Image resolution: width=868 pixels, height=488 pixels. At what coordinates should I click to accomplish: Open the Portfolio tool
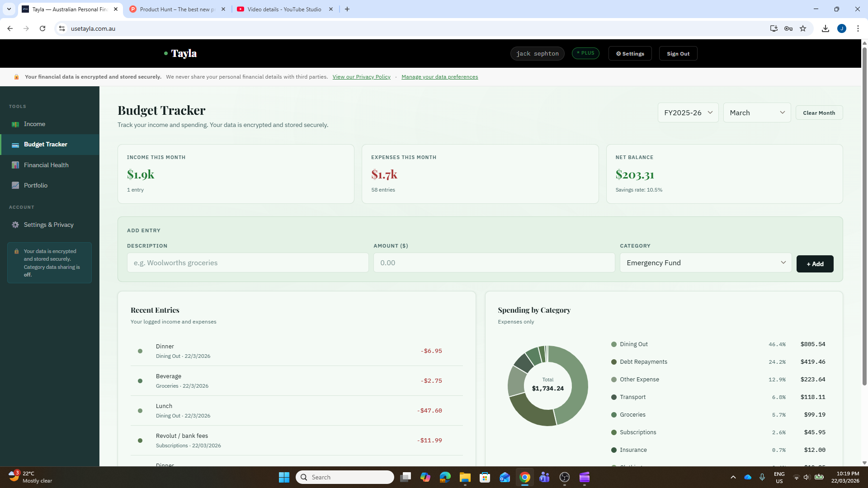[x=36, y=185]
